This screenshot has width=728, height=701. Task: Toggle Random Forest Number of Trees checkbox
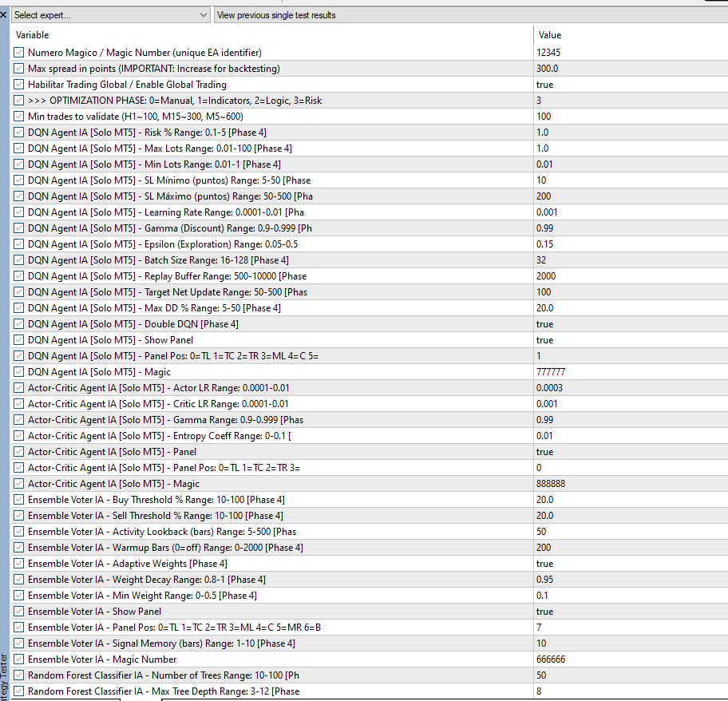(x=19, y=675)
